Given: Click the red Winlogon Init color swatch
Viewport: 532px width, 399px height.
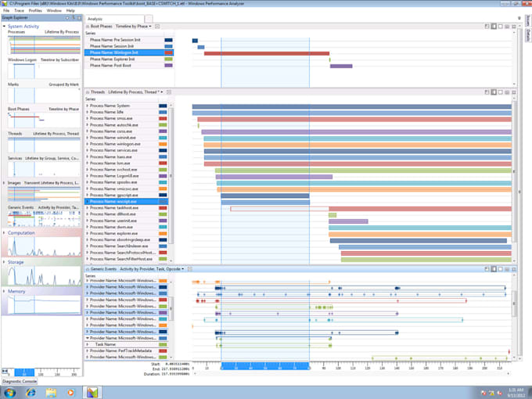Looking at the screenshot, I should point(168,52).
